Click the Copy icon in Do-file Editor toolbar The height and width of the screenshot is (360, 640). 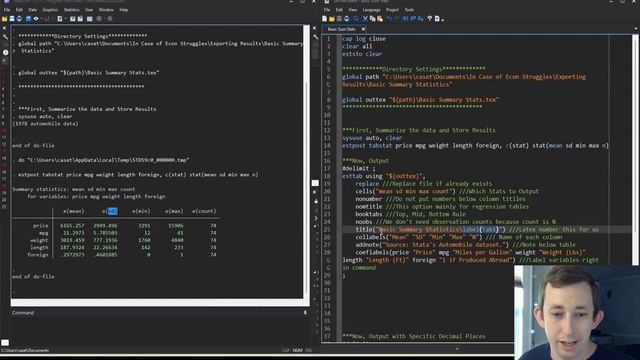[372, 19]
